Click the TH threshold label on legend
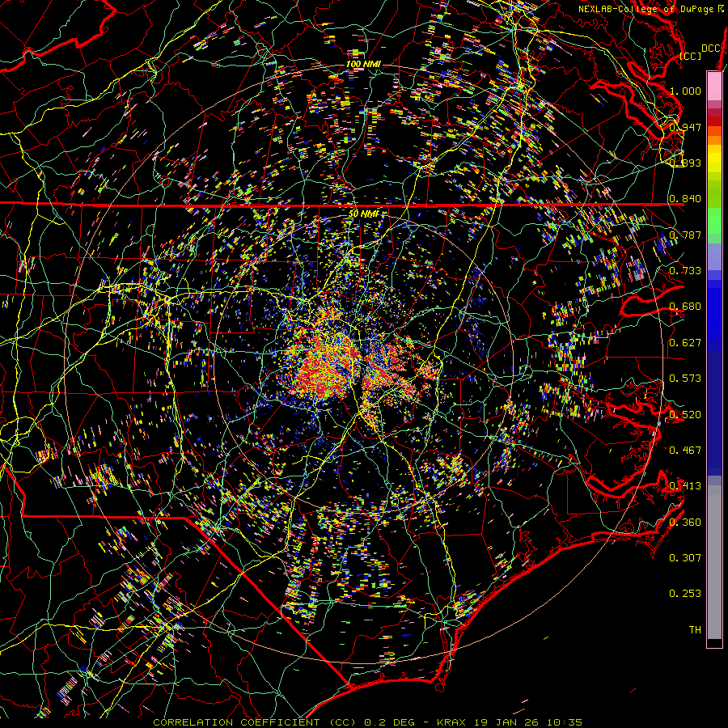This screenshot has height=728, width=728. (695, 630)
